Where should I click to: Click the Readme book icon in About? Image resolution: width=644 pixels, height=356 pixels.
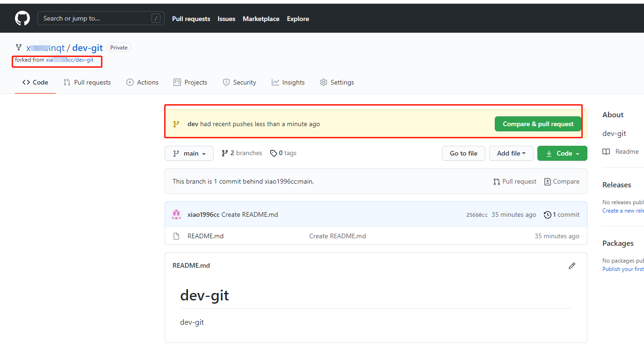click(606, 151)
